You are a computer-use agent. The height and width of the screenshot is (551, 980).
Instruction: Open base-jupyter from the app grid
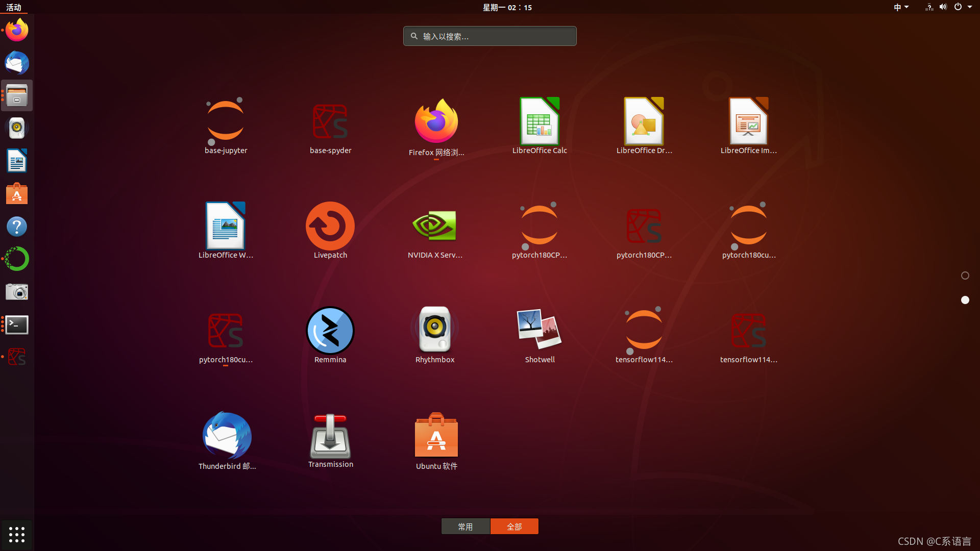click(x=226, y=126)
